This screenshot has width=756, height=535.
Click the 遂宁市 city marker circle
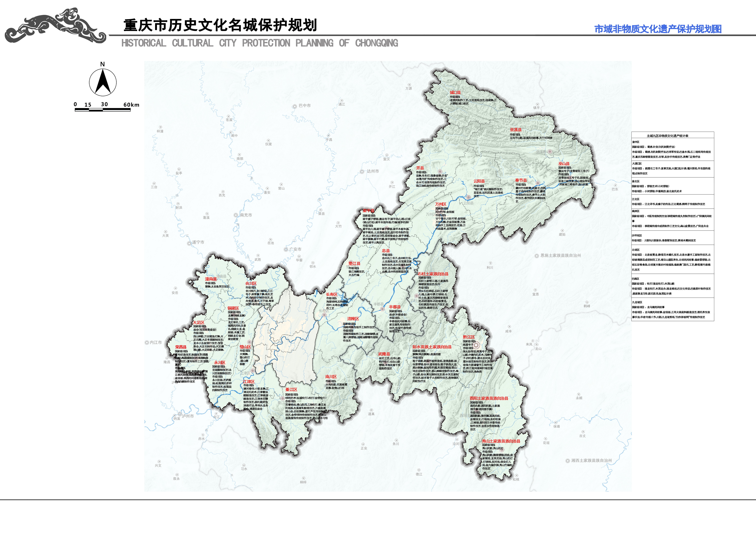coord(189,243)
